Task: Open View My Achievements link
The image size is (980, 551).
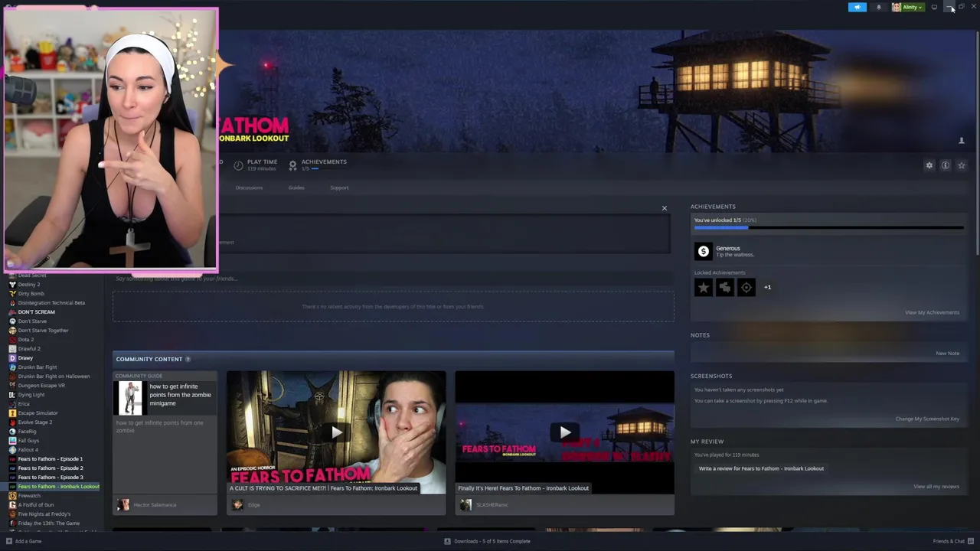Action: (x=932, y=312)
